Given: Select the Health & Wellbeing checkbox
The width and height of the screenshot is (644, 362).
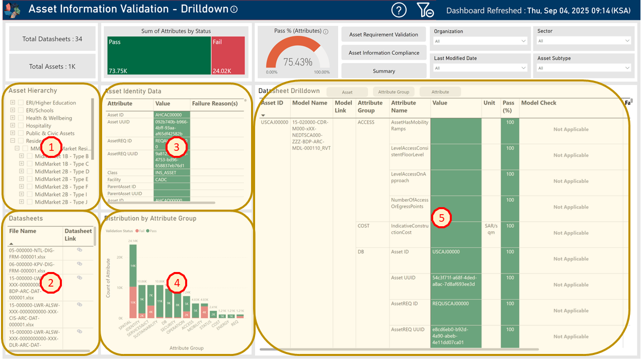Looking at the screenshot, I should (x=21, y=118).
